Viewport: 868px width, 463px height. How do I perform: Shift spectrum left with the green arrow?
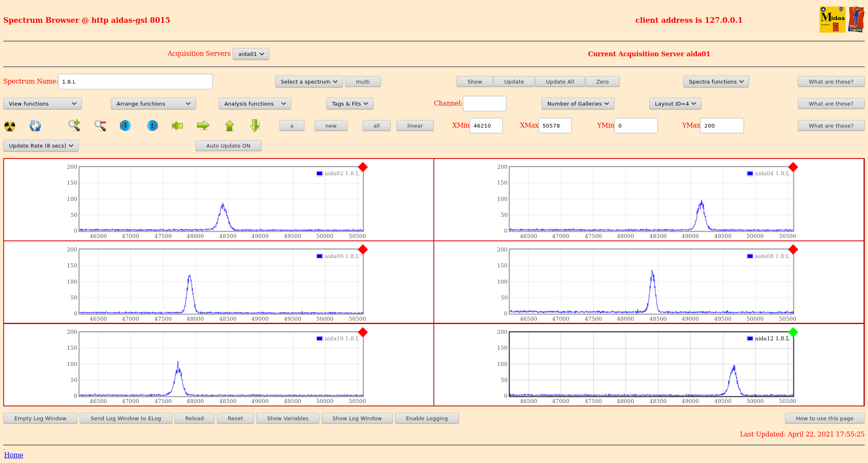coord(178,126)
